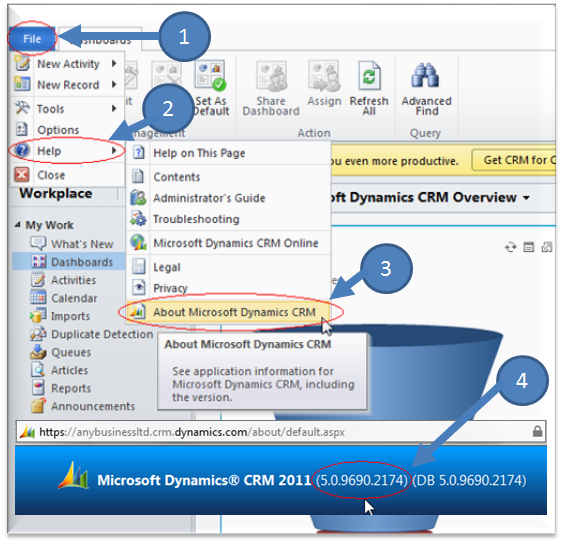Collapse the My Work section triangle

pos(17,225)
